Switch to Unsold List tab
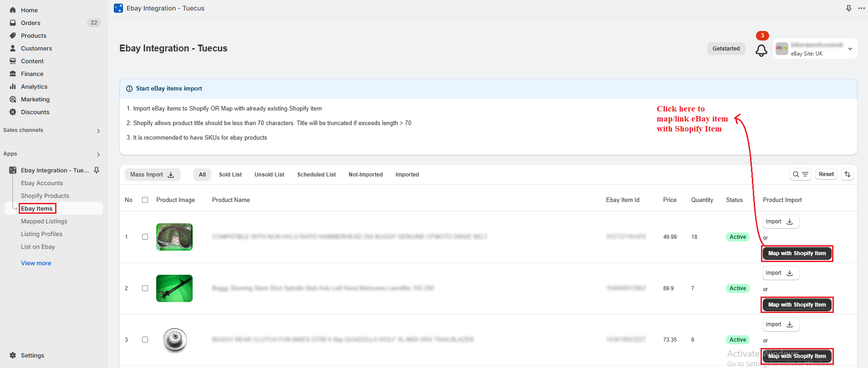Screen dimensions: 868x368 (x=269, y=174)
